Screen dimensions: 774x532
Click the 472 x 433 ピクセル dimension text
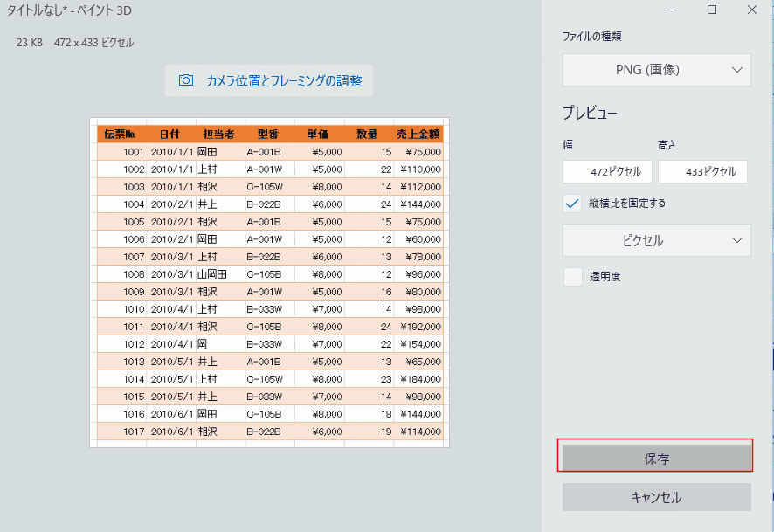tap(93, 43)
